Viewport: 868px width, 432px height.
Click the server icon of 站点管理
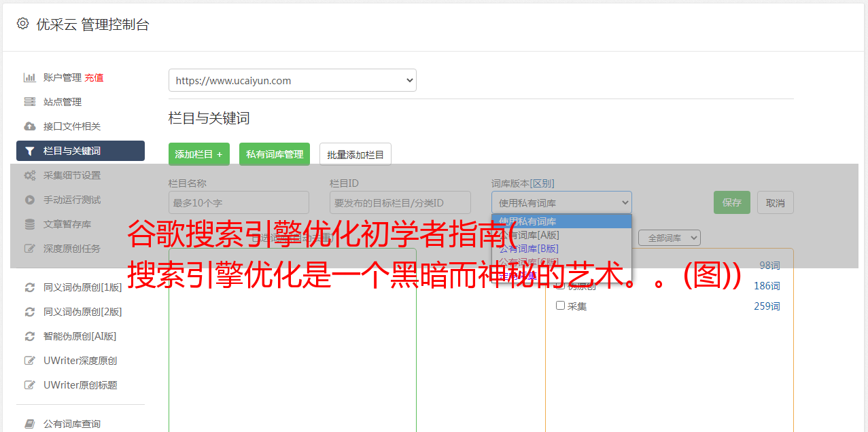pos(30,102)
